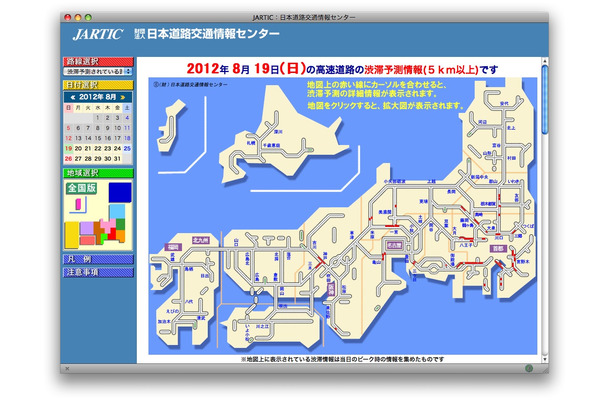This screenshot has height=400, width=610.
Task: Click the 地域選択 header
Action: [98, 173]
